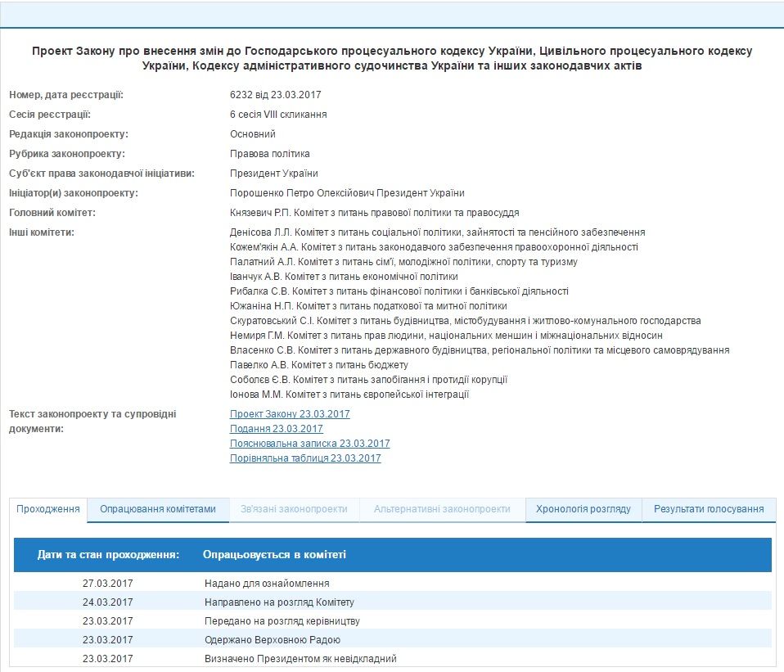This screenshot has height=672, width=784.
Task: Click the bill title heading text
Action: 392,58
